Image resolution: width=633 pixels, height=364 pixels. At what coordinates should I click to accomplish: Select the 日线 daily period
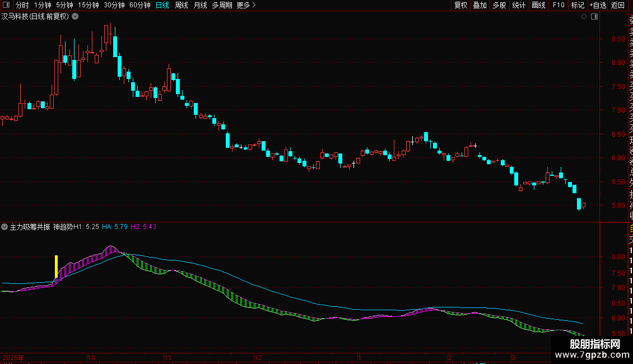click(162, 5)
